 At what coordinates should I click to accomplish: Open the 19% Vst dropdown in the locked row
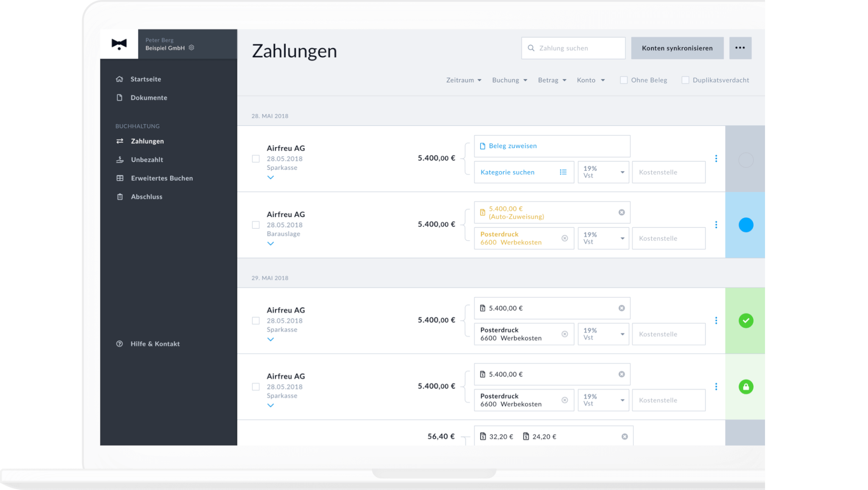pos(603,400)
